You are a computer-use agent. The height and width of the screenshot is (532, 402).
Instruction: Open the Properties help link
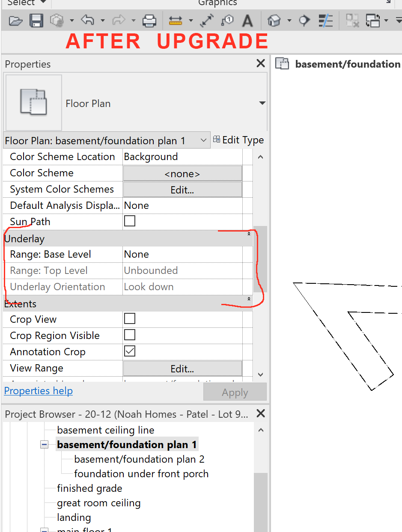[39, 391]
